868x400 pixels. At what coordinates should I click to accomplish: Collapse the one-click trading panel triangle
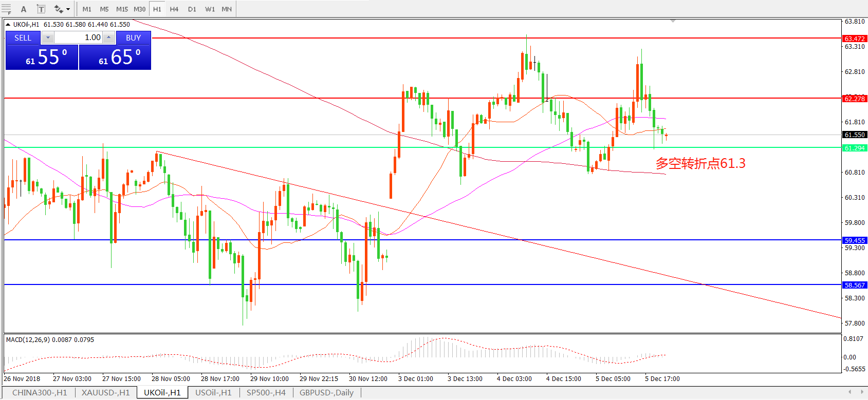click(x=8, y=24)
